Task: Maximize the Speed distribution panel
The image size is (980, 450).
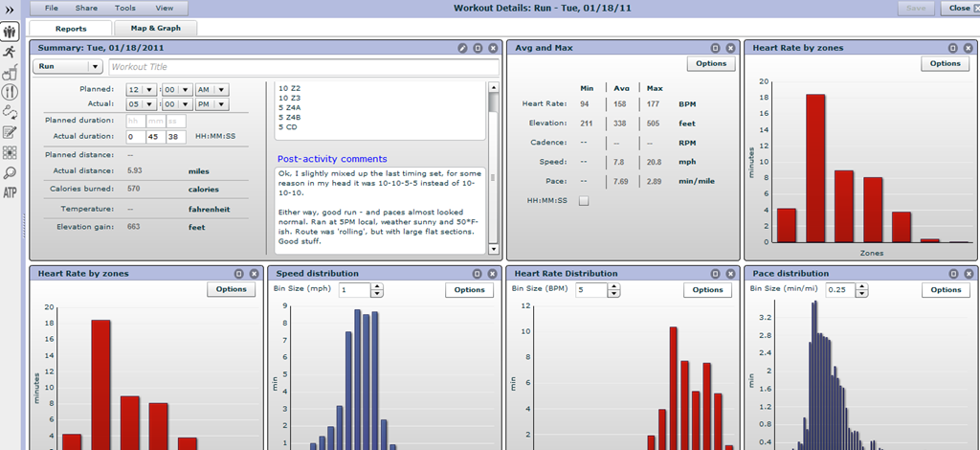Action: (477, 274)
